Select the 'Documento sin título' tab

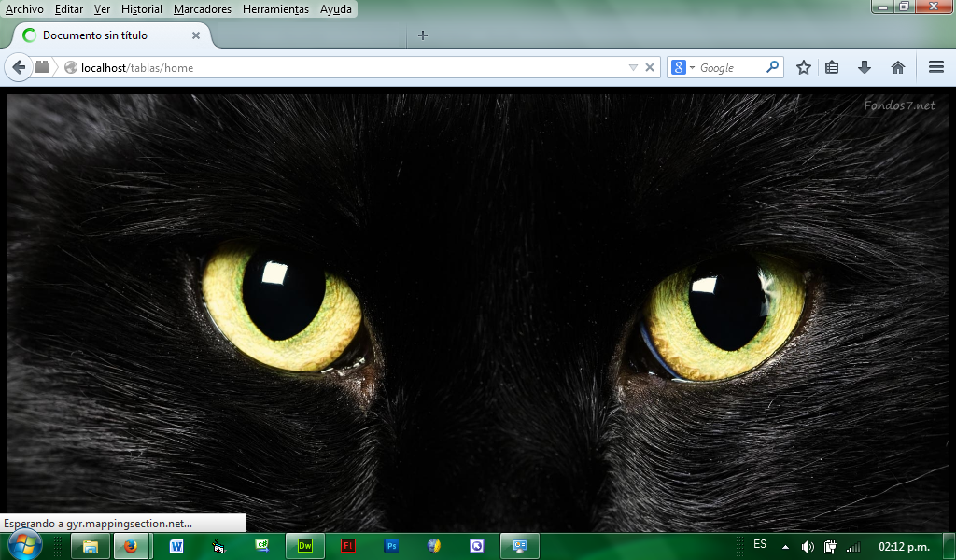tap(111, 35)
